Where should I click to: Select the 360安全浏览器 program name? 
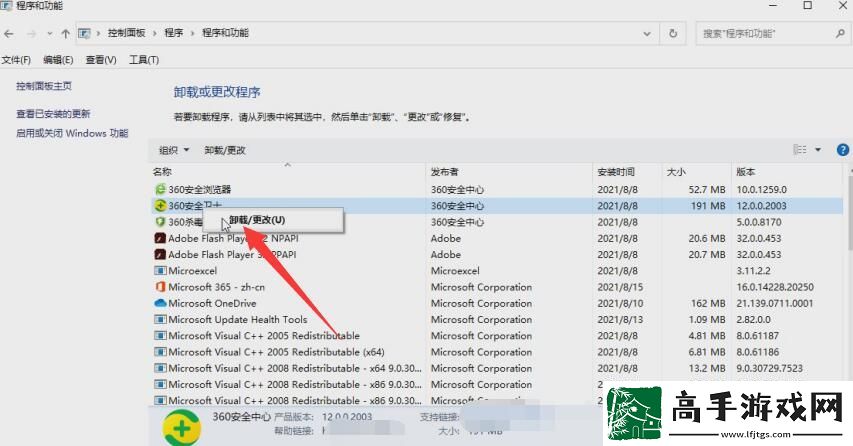pyautogui.click(x=200, y=189)
